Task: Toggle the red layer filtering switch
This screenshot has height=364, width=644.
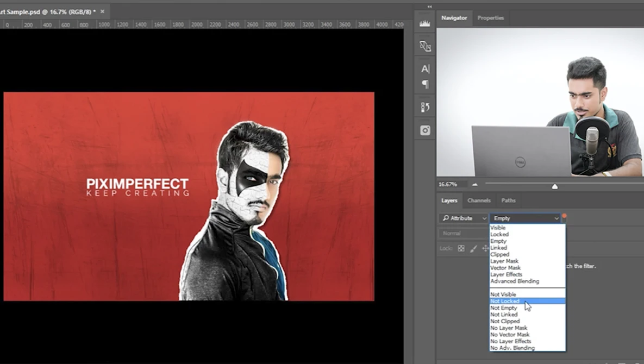Action: point(564,216)
